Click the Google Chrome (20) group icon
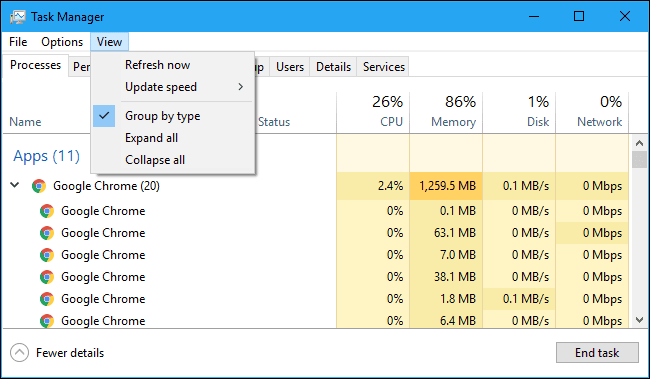 click(39, 186)
